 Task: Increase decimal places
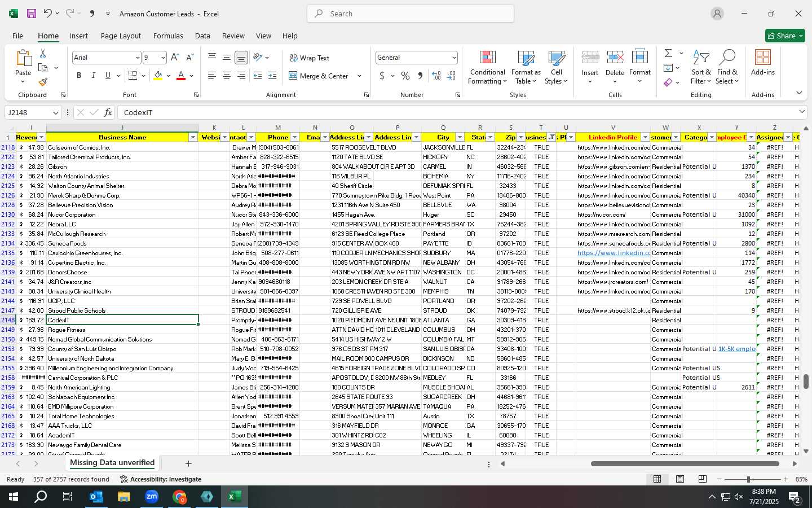(436, 76)
